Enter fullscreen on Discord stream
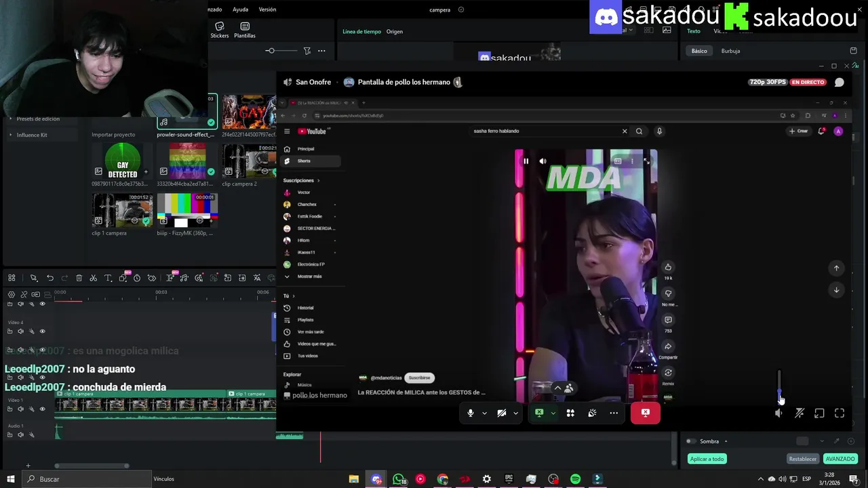This screenshot has width=868, height=488. (x=840, y=413)
